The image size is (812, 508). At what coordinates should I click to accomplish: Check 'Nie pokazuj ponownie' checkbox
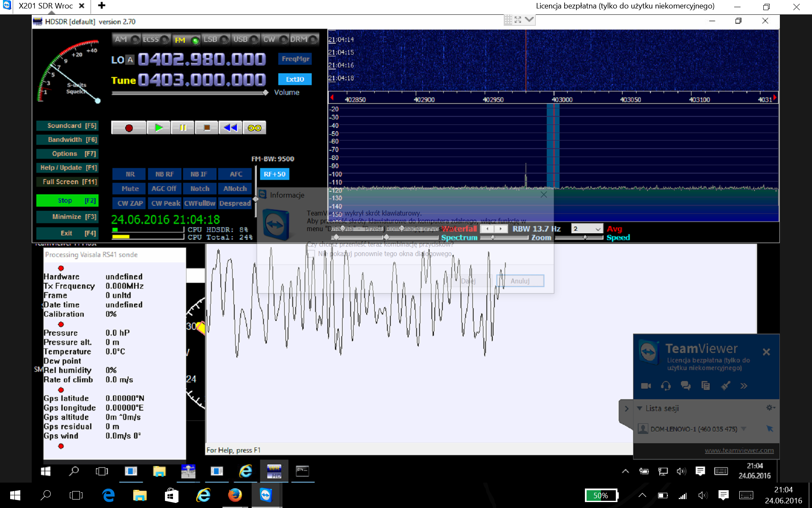click(x=311, y=254)
